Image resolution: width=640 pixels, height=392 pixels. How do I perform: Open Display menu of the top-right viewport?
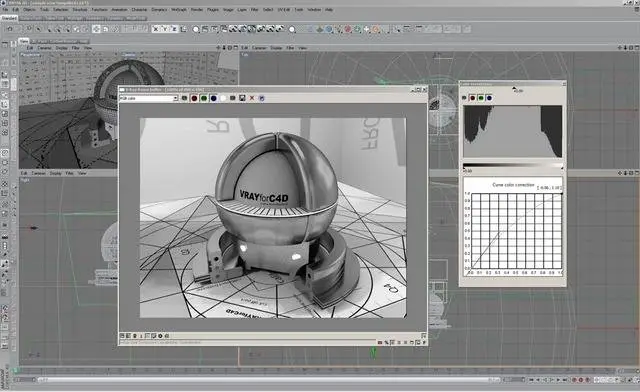pos(276,48)
